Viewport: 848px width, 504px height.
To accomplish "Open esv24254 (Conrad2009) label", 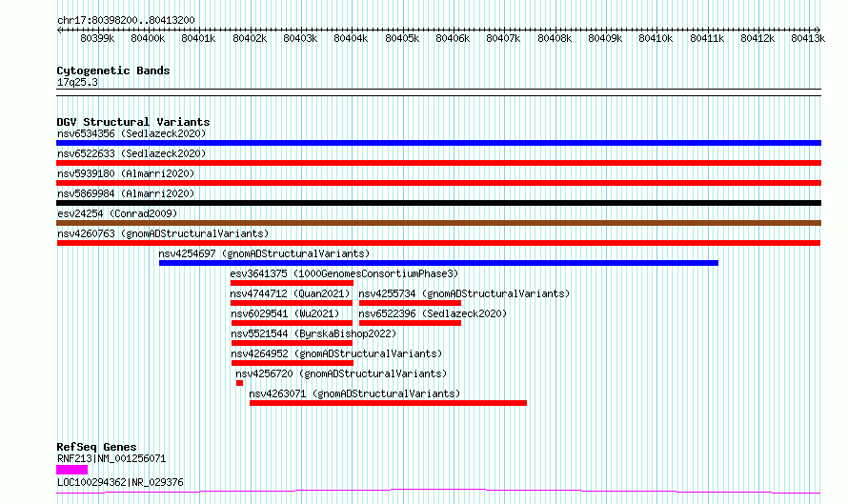I will click(x=117, y=213).
